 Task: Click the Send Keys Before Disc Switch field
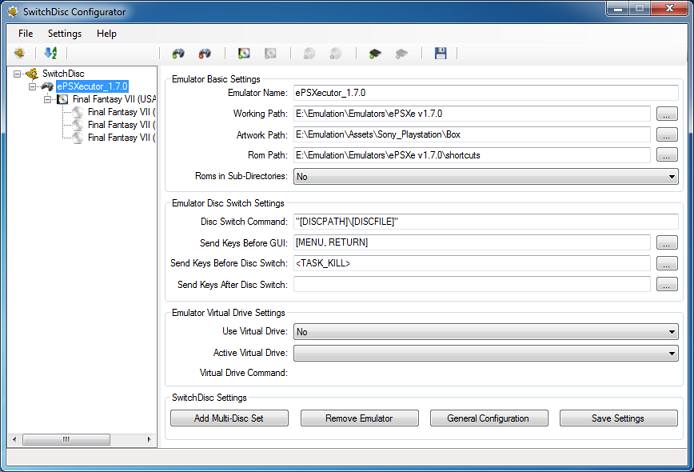tap(472, 263)
